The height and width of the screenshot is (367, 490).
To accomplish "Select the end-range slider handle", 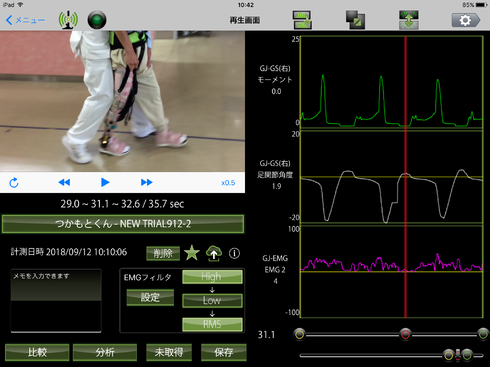I will click(483, 334).
